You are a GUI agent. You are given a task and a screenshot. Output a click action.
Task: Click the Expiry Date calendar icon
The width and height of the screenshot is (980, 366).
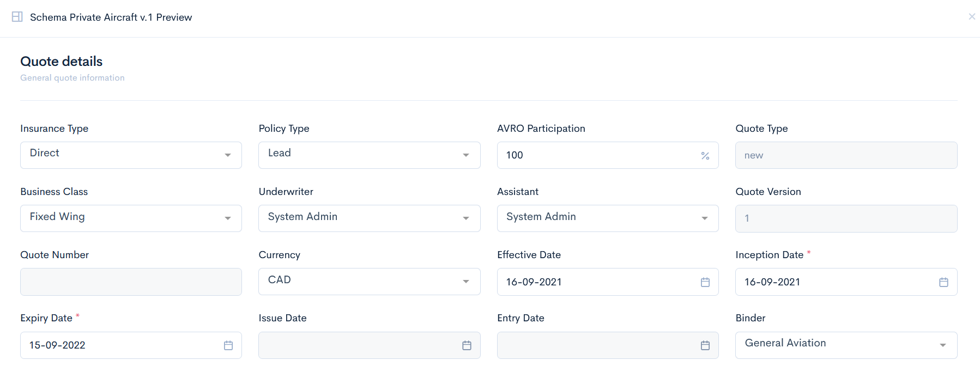tap(228, 345)
